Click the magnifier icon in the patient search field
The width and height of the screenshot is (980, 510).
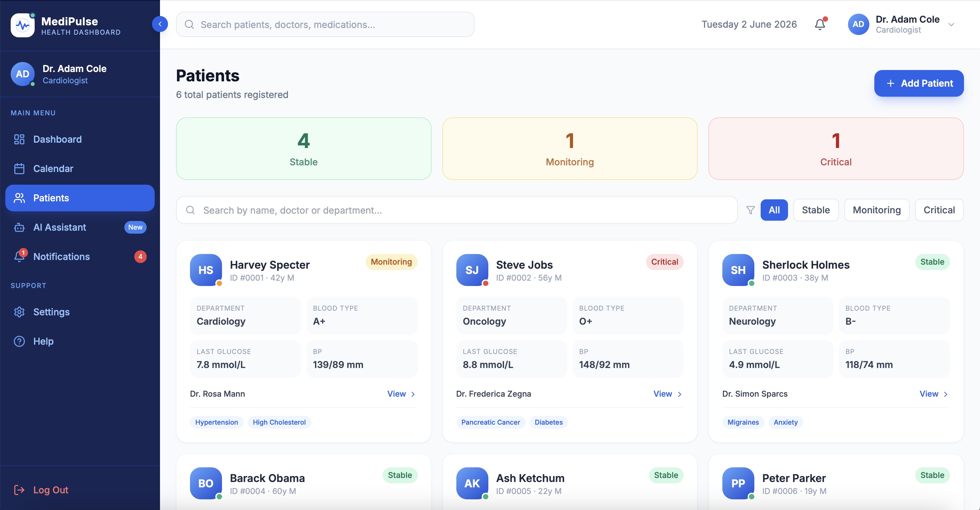[190, 210]
